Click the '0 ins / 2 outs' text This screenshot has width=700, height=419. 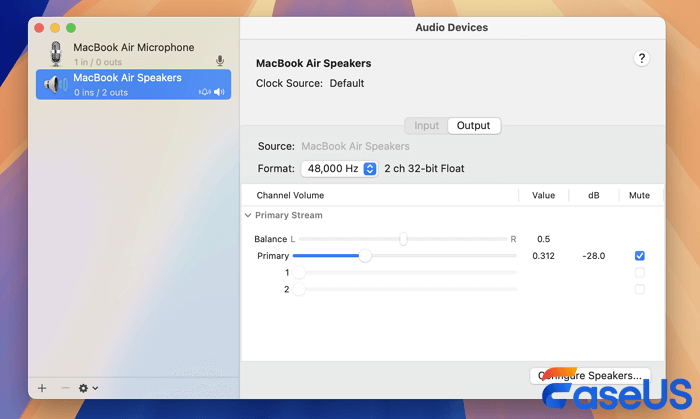coord(101,92)
